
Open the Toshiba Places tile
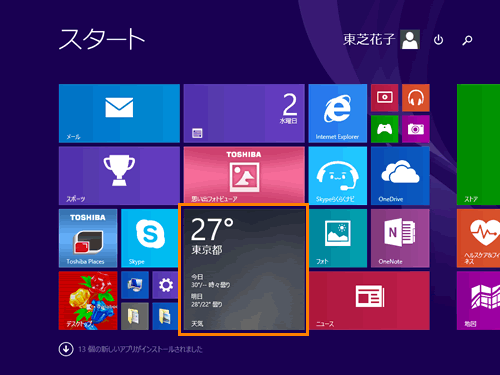[88, 238]
